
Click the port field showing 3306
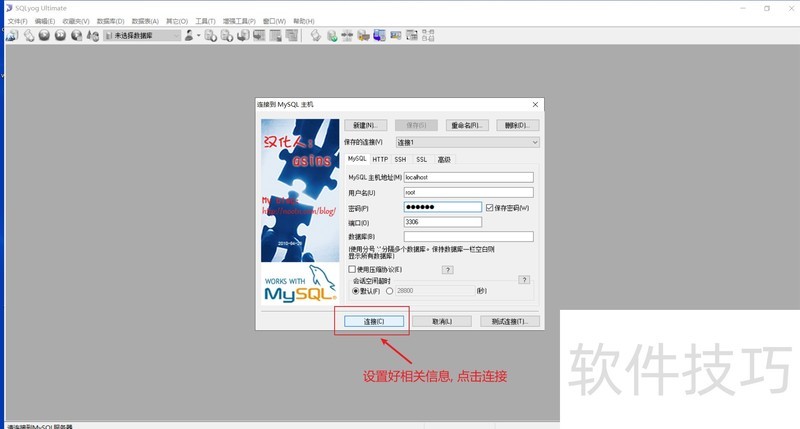(442, 222)
